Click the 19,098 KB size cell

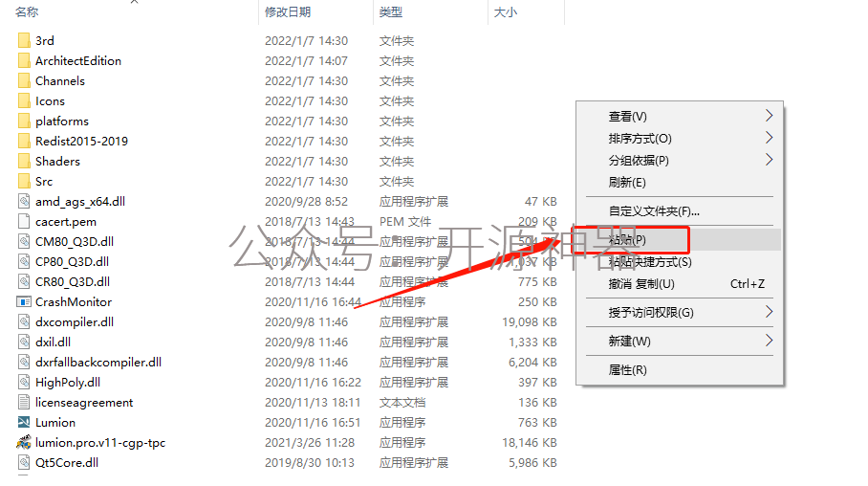tap(530, 322)
